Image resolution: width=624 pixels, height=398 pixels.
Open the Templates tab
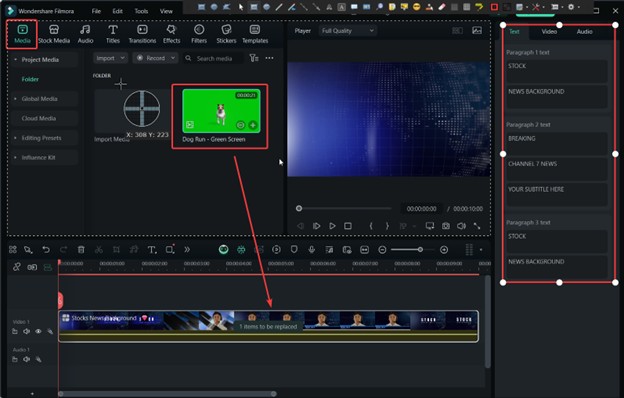click(x=255, y=34)
